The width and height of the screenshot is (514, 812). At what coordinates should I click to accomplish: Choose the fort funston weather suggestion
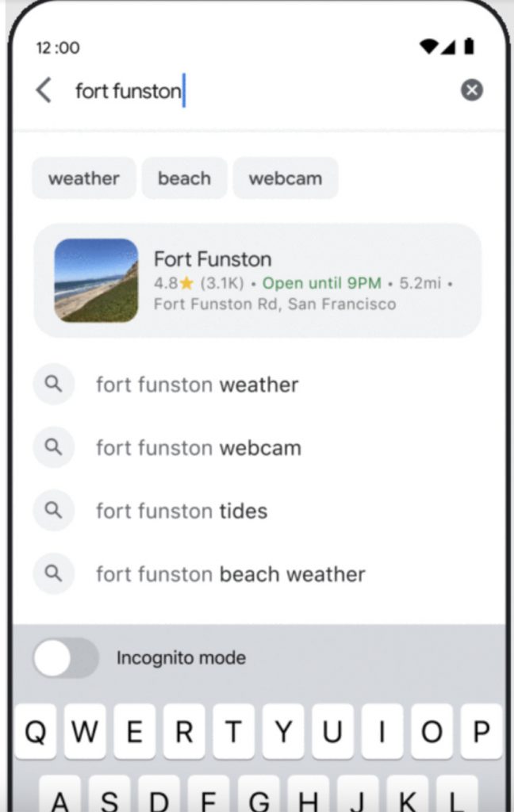198,385
